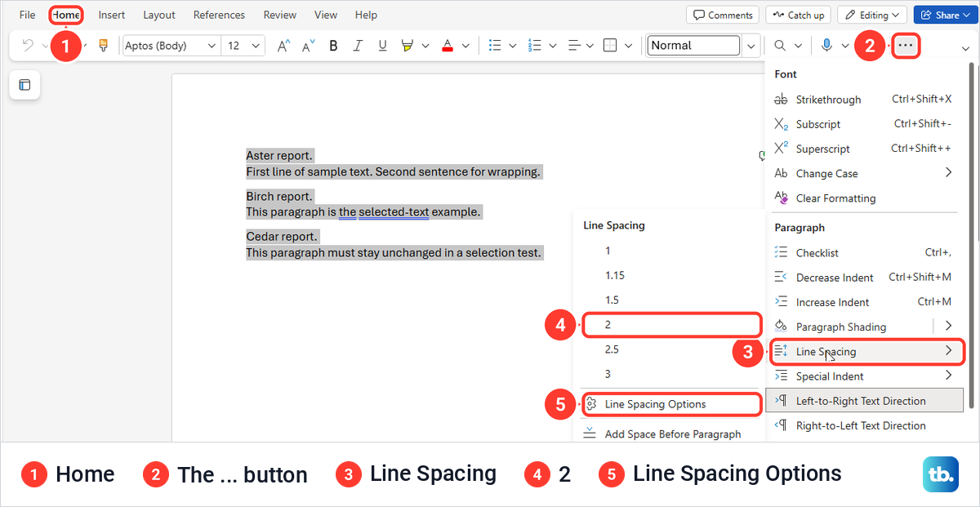Open Line Spacing Options
The image size is (980, 507).
pos(671,404)
